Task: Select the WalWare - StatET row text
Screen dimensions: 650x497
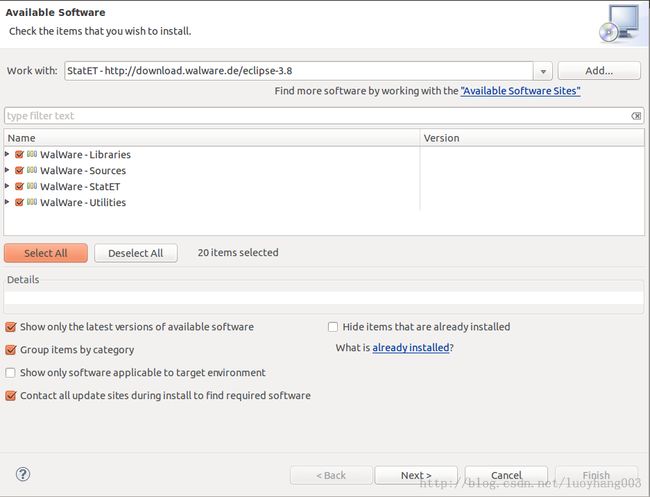Action: [80, 187]
